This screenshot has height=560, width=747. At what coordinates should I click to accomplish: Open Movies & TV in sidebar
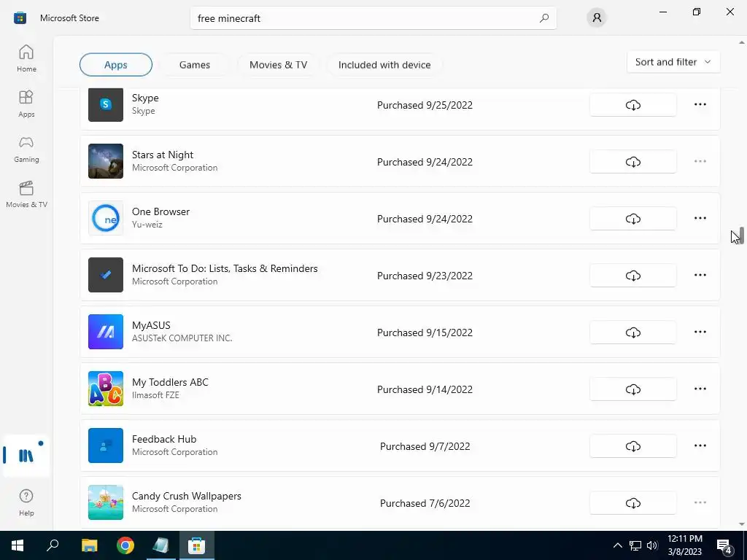pos(26,194)
